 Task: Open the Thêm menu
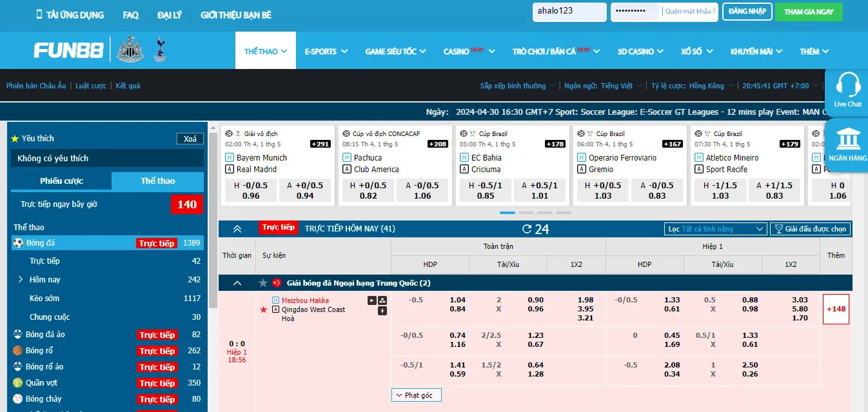814,51
